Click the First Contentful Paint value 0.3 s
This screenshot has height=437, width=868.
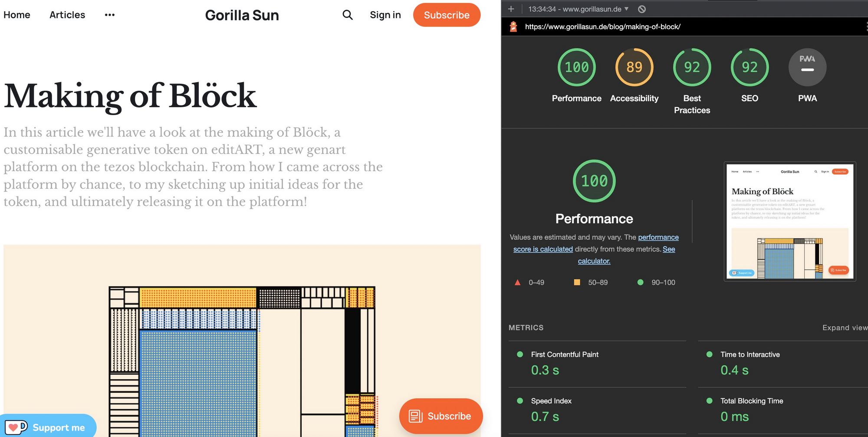click(x=545, y=370)
